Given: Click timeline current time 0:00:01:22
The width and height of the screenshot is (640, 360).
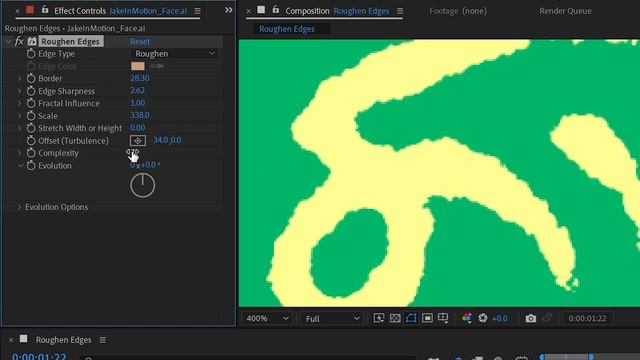Looking at the screenshot, I should pyautogui.click(x=39, y=356).
